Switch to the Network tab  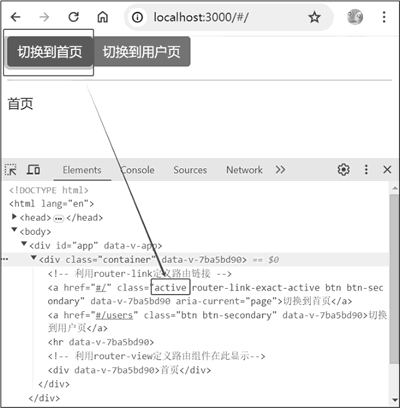(x=244, y=170)
